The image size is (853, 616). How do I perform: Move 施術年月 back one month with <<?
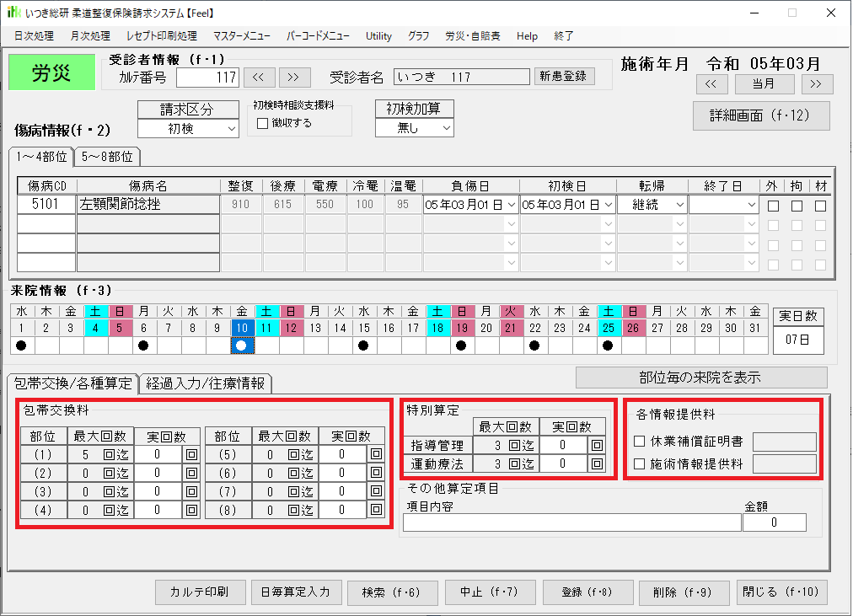(711, 83)
